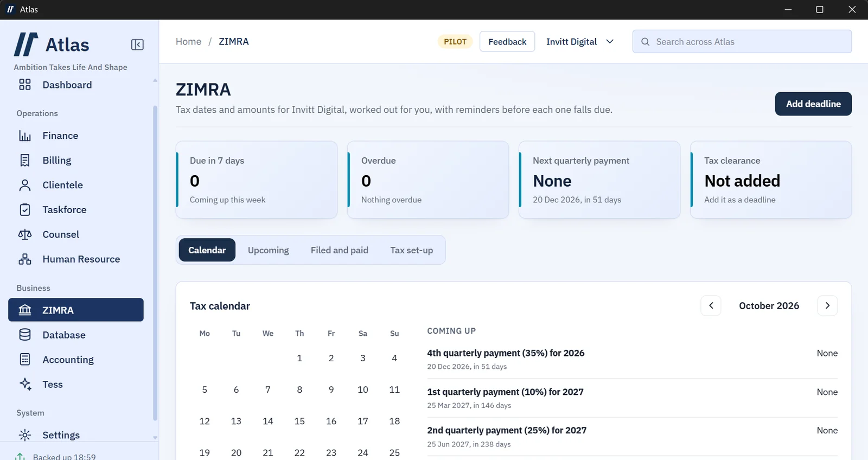Click the Due in 7 days card
The height and width of the screenshot is (460, 868).
pyautogui.click(x=257, y=180)
